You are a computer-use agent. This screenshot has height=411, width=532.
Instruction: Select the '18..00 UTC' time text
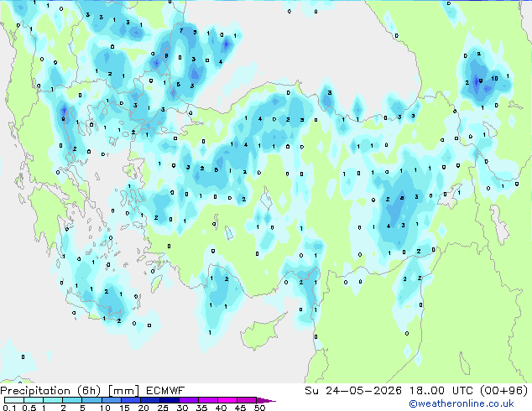(441, 391)
